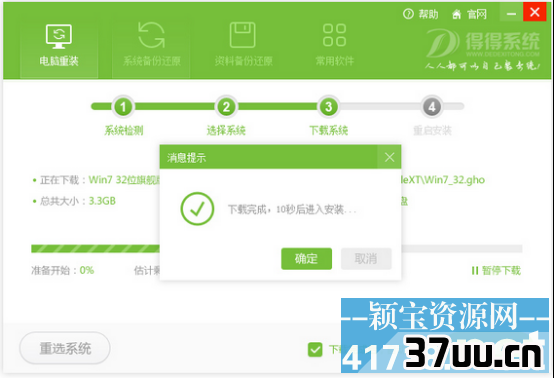
Task: Click step 1 circle 系统检测
Action: (x=123, y=107)
